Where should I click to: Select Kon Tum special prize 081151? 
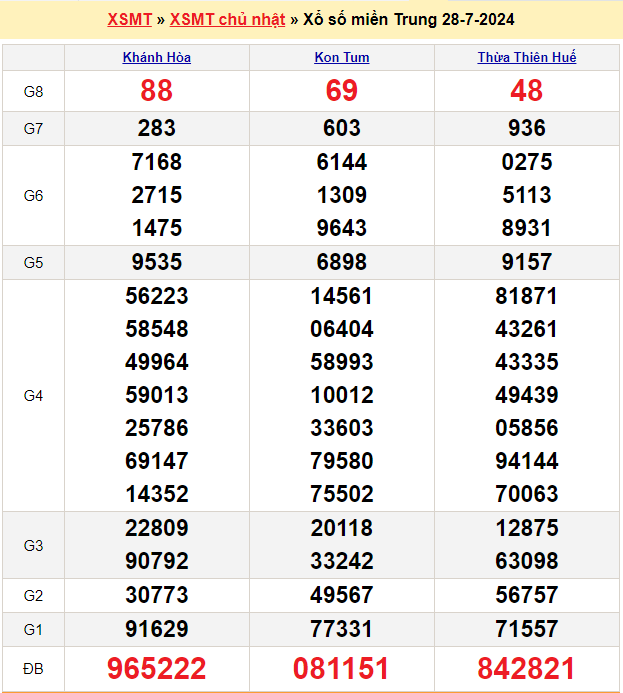(x=342, y=668)
